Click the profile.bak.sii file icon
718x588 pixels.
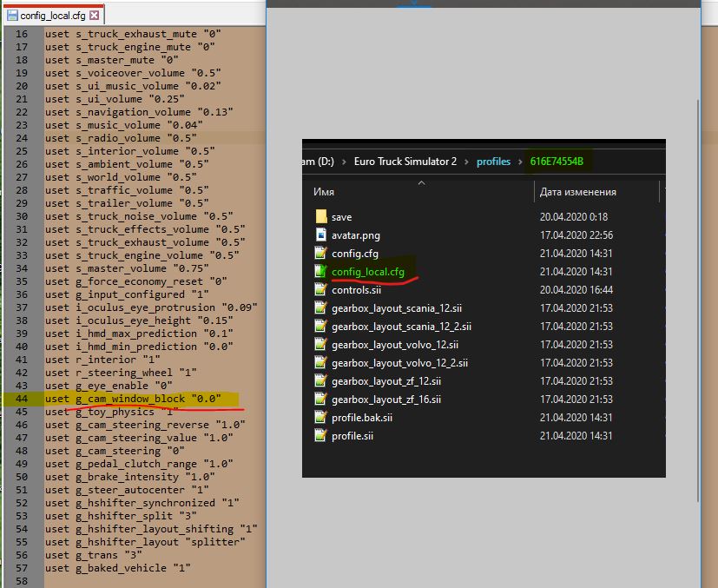321,418
